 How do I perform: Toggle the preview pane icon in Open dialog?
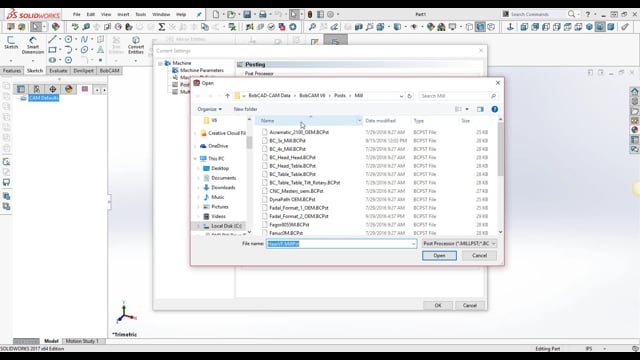tap(480, 109)
